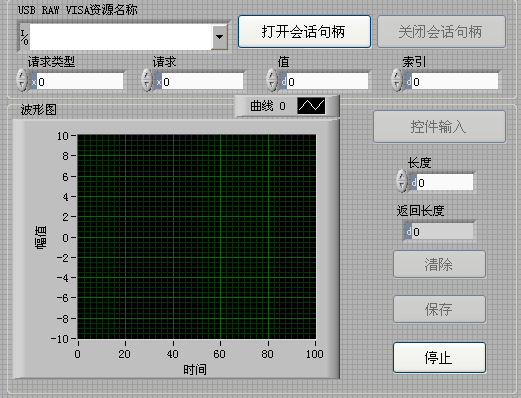Click the 值 increment/decrement stepper
The width and height of the screenshot is (521, 398).
[x=272, y=80]
